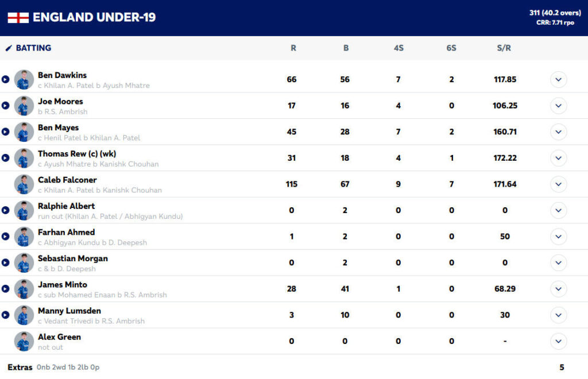Click Alex Green's player photo
Screen dimensions: 588x379
24,342
